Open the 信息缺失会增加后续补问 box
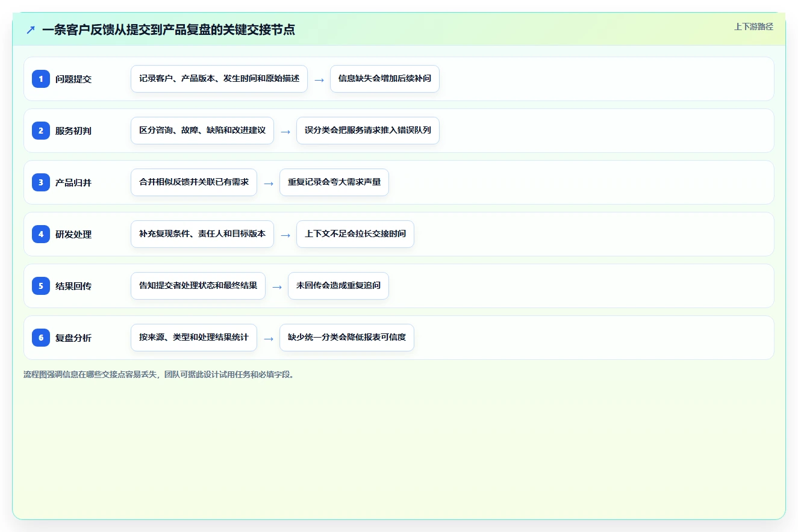Screen dimensions: 798x532 385,79
